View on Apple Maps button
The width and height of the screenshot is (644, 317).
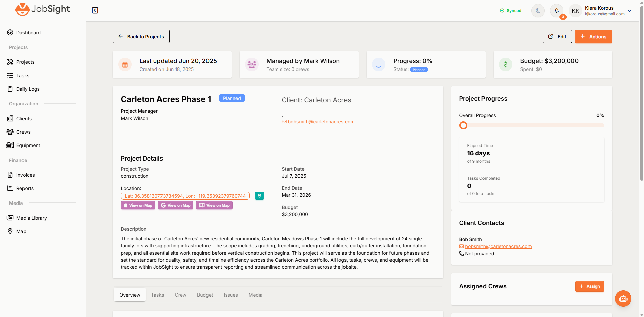click(138, 205)
